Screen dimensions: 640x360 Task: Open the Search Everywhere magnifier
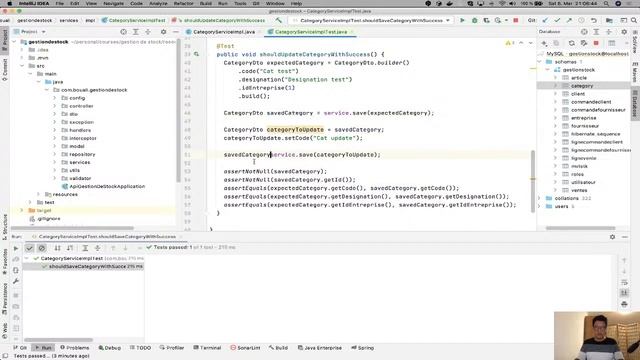(634, 20)
